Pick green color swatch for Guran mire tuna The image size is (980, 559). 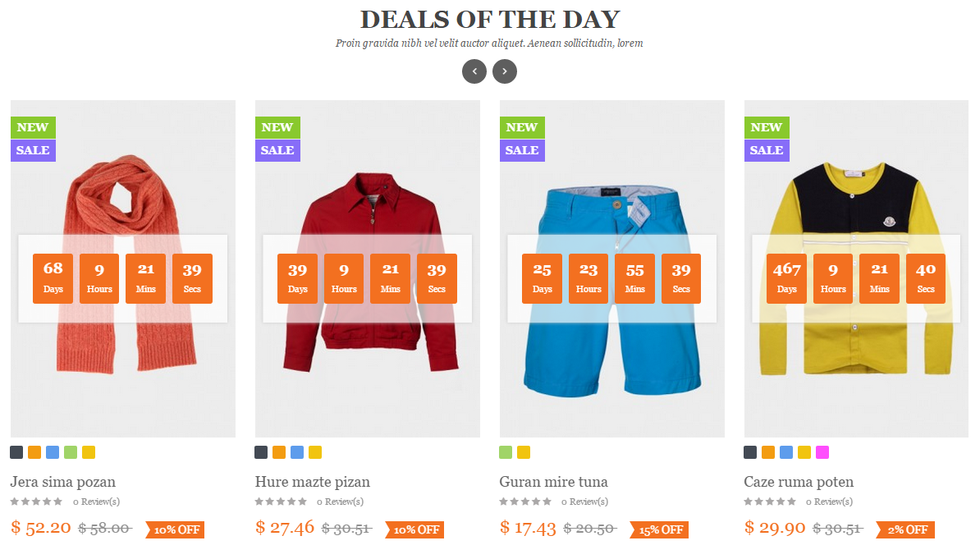click(x=506, y=452)
